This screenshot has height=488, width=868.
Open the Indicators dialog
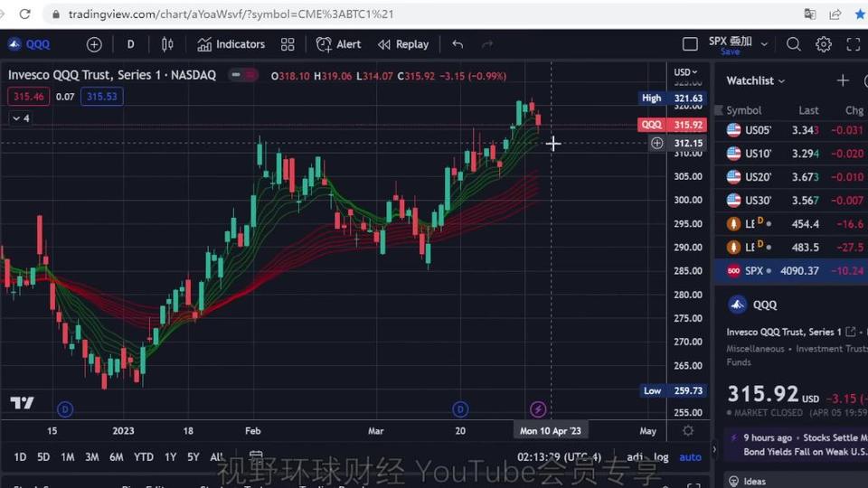click(x=231, y=44)
